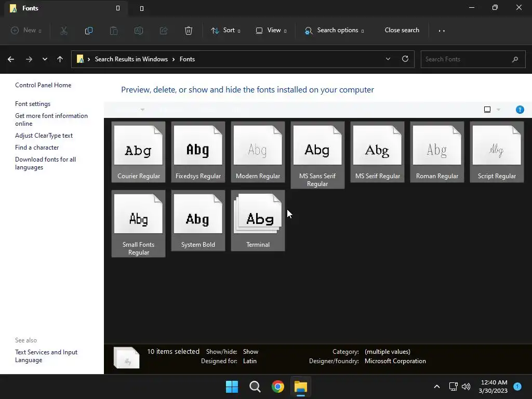Click the search magnifier in Search Fonts
This screenshot has height=399, width=532.
tap(515, 59)
